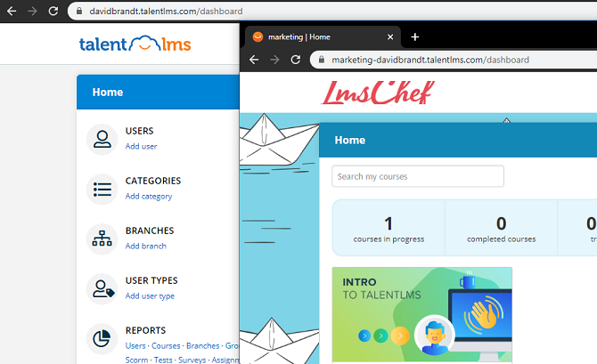Image resolution: width=597 pixels, height=364 pixels.
Task: Open the Tests report link
Action: 163,360
